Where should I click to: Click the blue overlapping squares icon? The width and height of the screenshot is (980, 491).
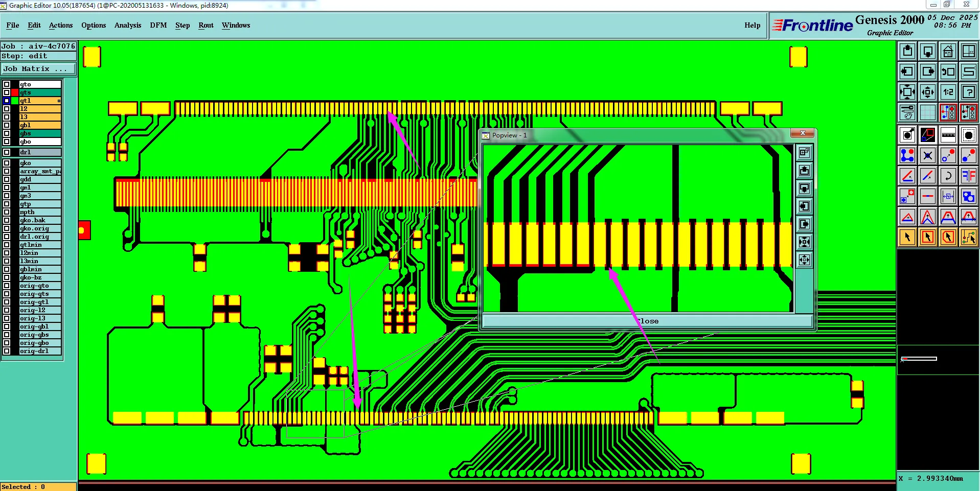click(969, 196)
